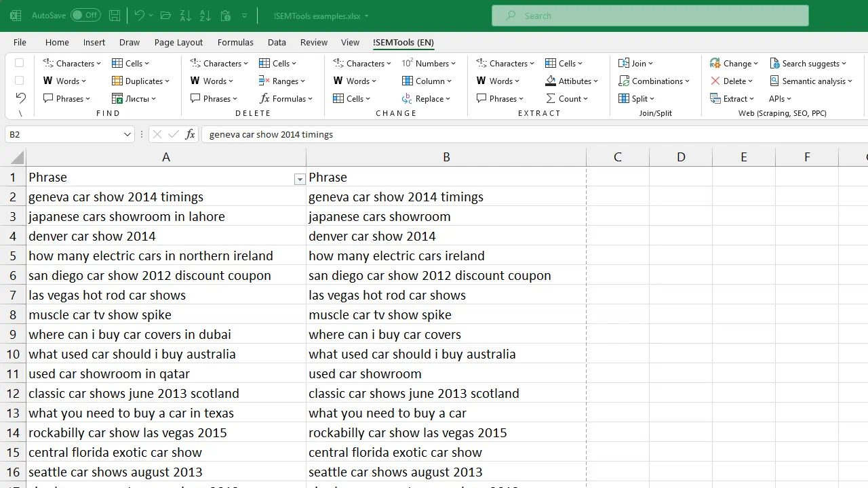Switch to the Home tab

(x=57, y=42)
